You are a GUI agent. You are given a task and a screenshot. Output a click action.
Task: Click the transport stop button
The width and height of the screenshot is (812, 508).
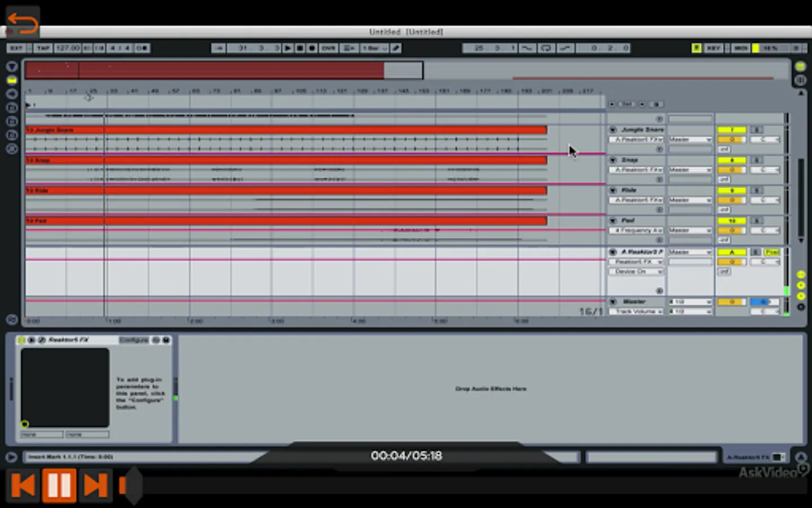tap(300, 49)
